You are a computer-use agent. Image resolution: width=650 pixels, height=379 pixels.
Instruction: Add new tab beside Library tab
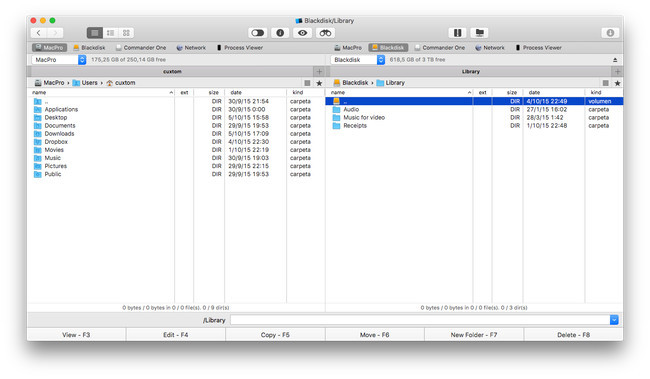[x=617, y=72]
